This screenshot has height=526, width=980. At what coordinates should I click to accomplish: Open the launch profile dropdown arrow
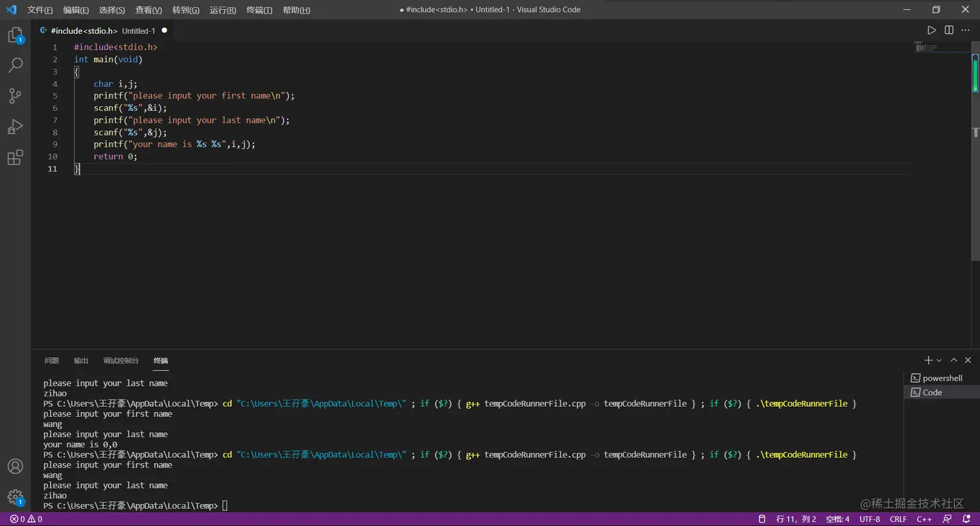coord(939,360)
